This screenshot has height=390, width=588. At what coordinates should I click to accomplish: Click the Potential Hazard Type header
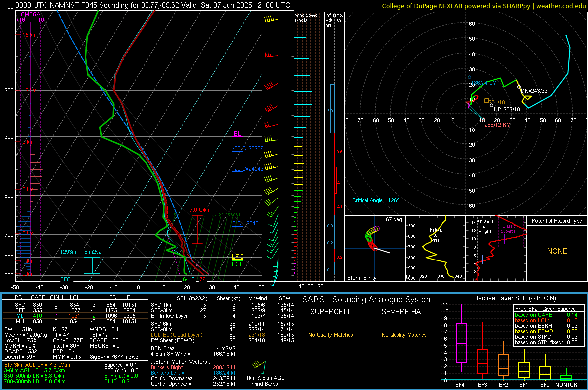557,221
